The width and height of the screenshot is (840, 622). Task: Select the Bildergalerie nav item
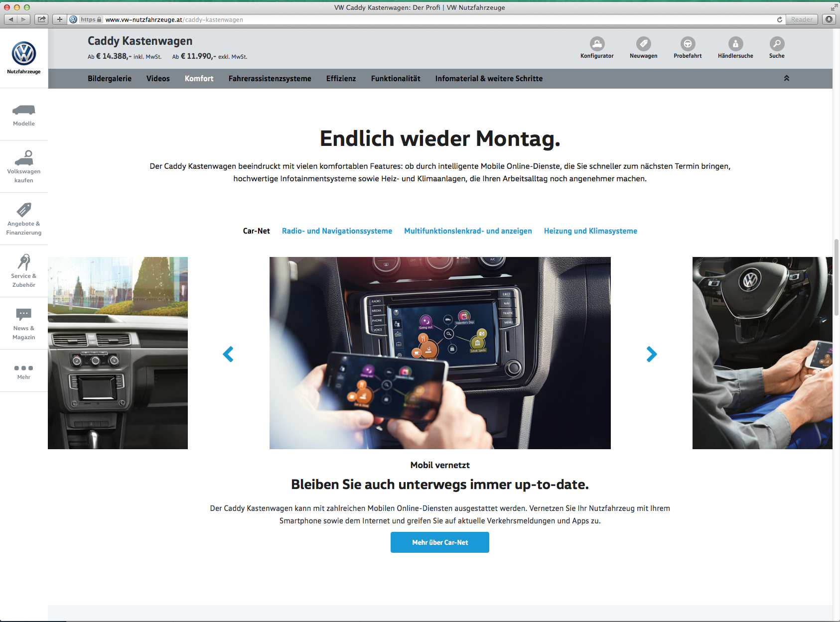[x=110, y=79]
